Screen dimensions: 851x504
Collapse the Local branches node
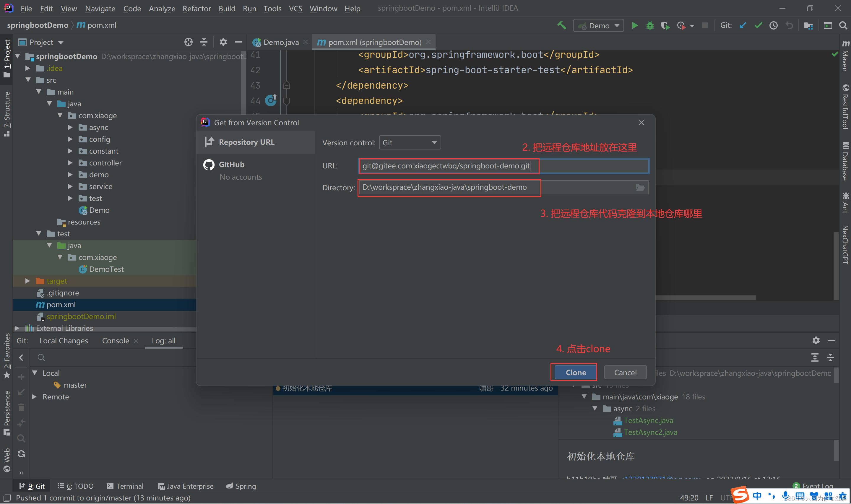pyautogui.click(x=35, y=373)
